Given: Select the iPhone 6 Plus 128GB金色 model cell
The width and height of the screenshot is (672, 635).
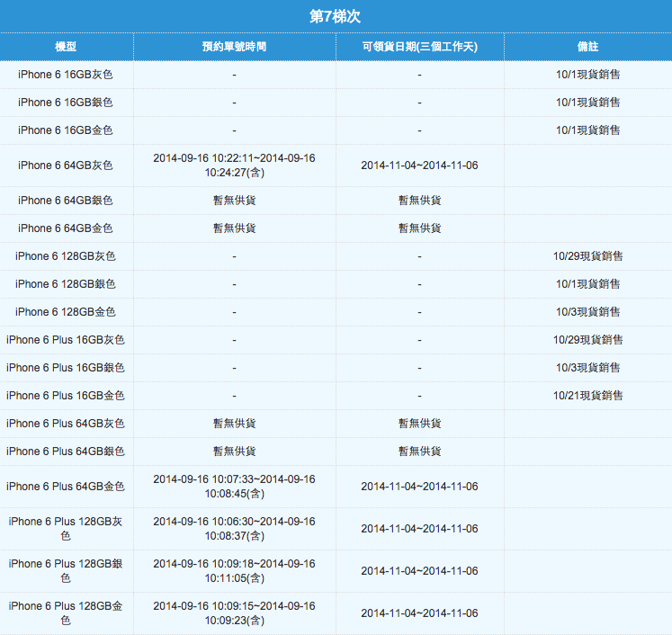Looking at the screenshot, I should click(x=65, y=613).
